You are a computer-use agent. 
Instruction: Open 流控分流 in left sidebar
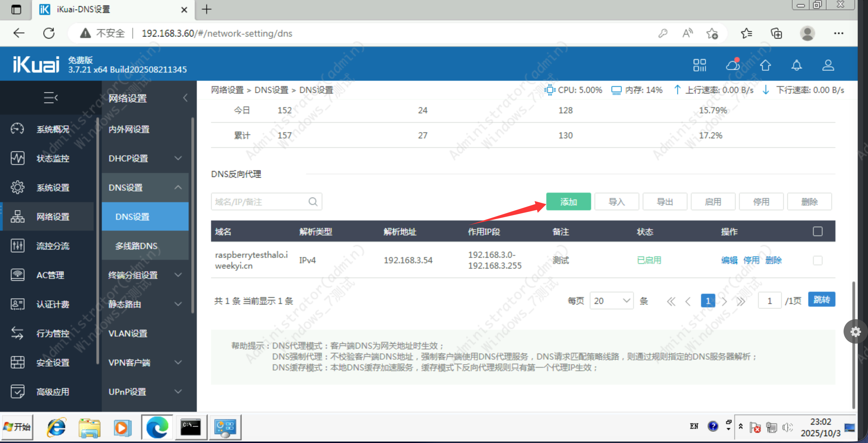pos(53,246)
